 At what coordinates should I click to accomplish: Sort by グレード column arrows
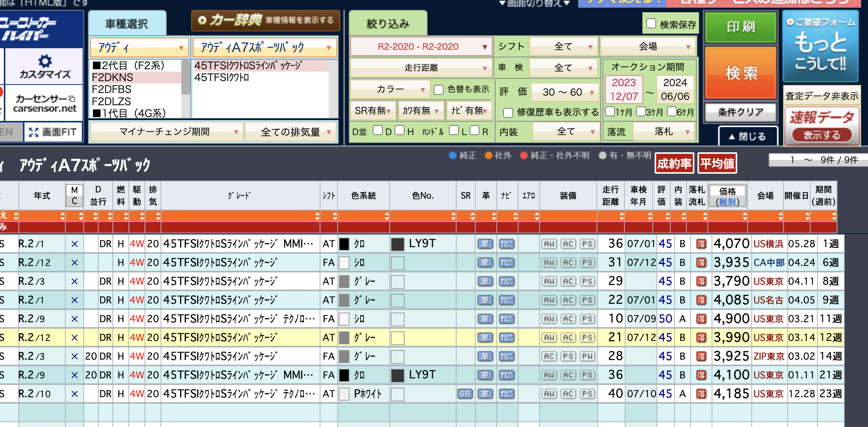pyautogui.click(x=317, y=216)
